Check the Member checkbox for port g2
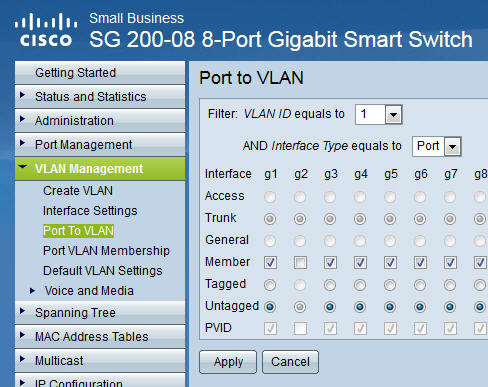 click(300, 263)
